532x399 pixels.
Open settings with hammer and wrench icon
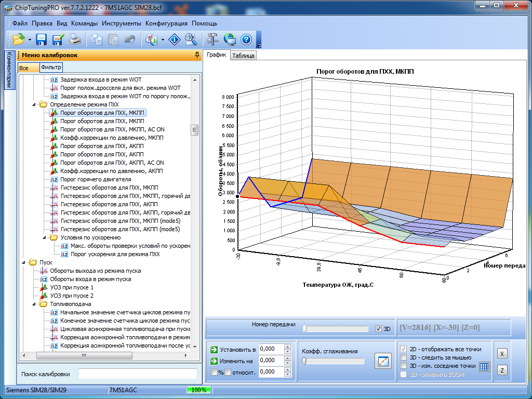coord(212,39)
